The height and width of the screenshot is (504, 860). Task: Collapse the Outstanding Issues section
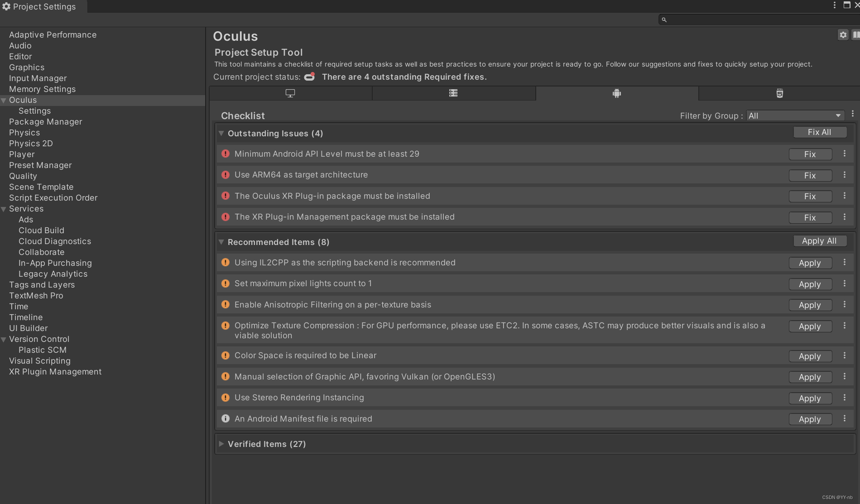(x=221, y=133)
